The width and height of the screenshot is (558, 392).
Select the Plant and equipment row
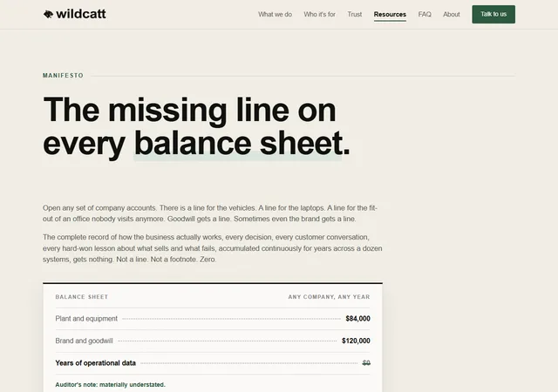[x=213, y=319]
